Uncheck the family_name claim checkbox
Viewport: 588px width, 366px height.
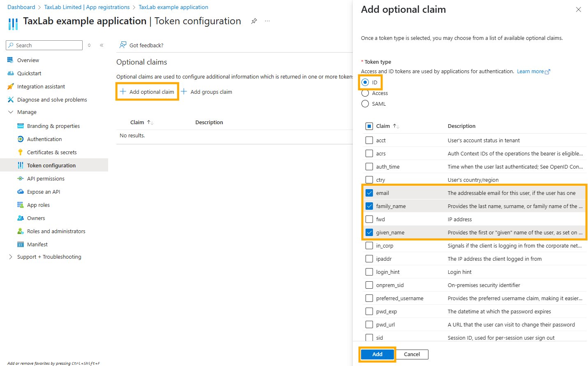[x=369, y=206]
